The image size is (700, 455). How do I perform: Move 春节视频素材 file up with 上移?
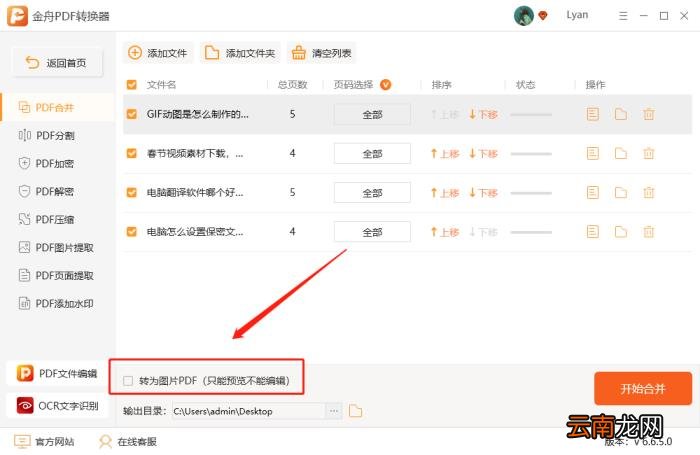[445, 154]
